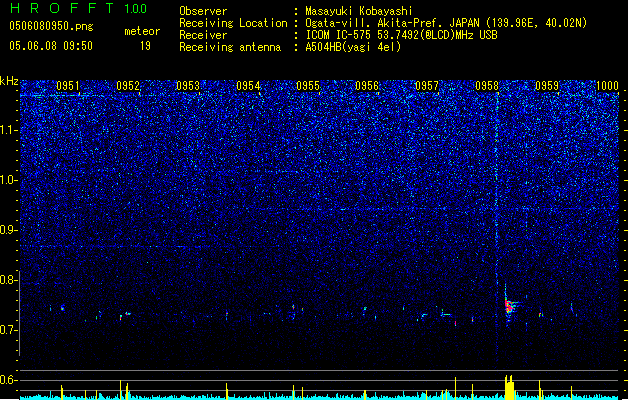Select the 0959 time marker
Image resolution: width=629 pixels, height=400 pixels.
point(547,86)
